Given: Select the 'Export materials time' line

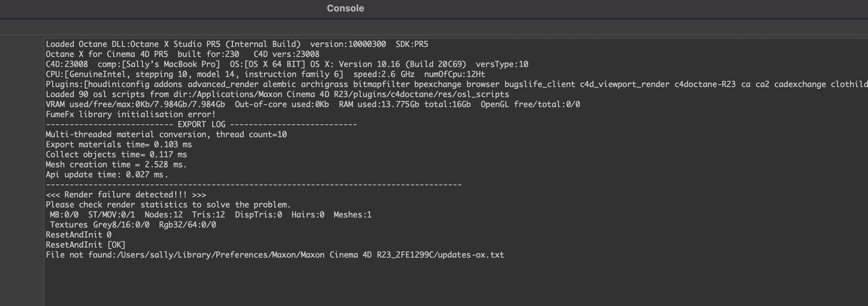Looking at the screenshot, I should tap(119, 144).
